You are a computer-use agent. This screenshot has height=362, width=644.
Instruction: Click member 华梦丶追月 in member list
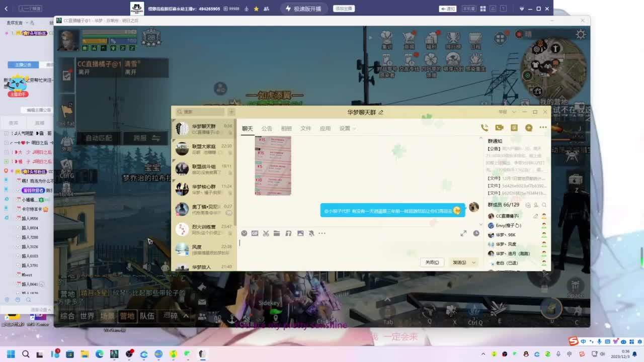(517, 253)
